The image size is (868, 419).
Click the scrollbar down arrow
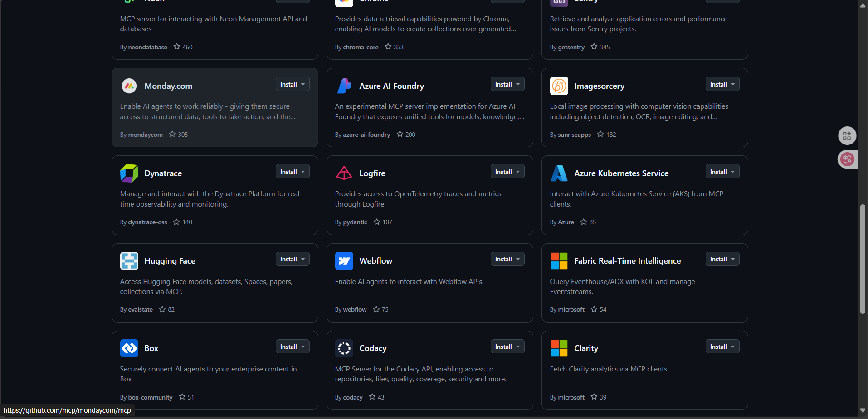click(863, 410)
